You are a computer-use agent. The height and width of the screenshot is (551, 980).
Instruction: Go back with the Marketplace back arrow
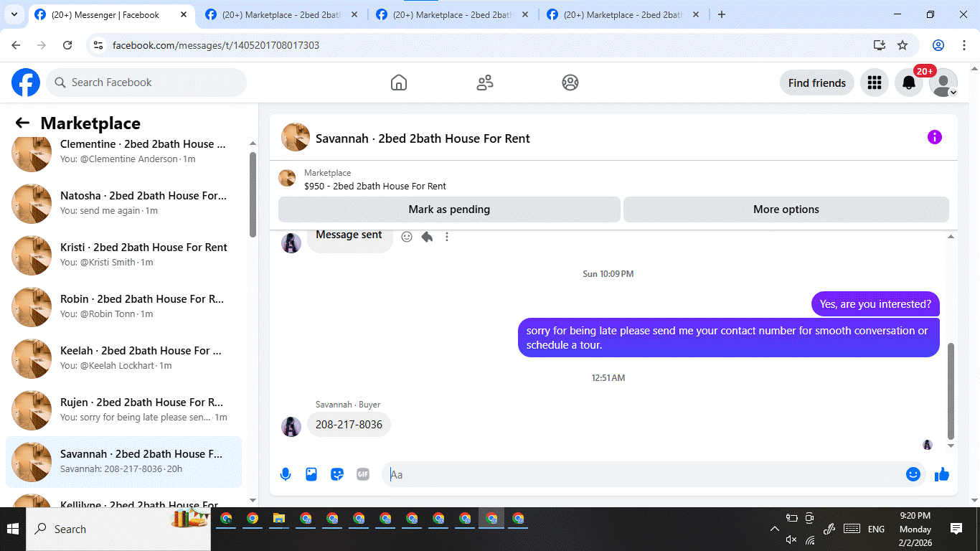22,123
